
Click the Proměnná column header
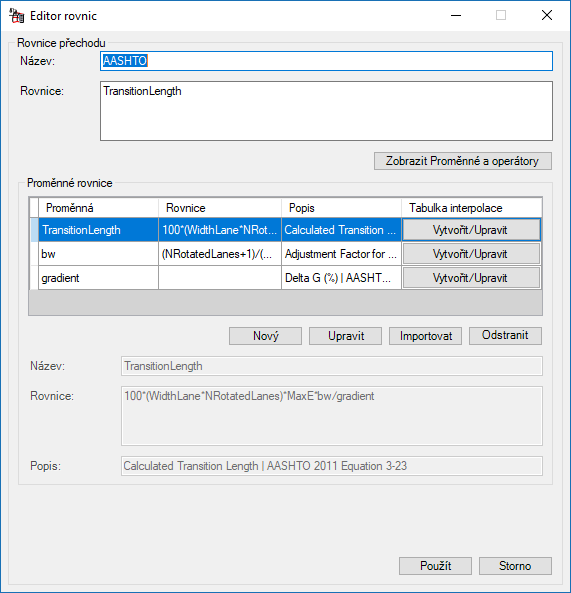[x=98, y=208]
